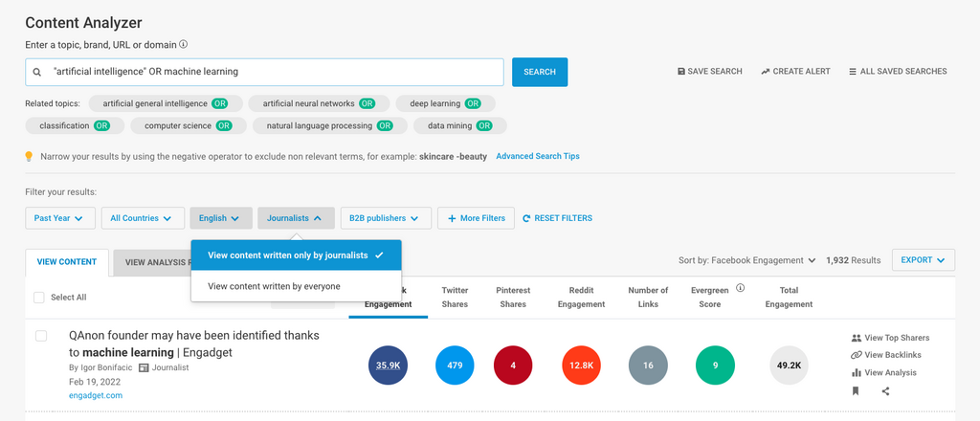The height and width of the screenshot is (421, 980).
Task: Open View Backlinks for the article
Action: tap(890, 355)
